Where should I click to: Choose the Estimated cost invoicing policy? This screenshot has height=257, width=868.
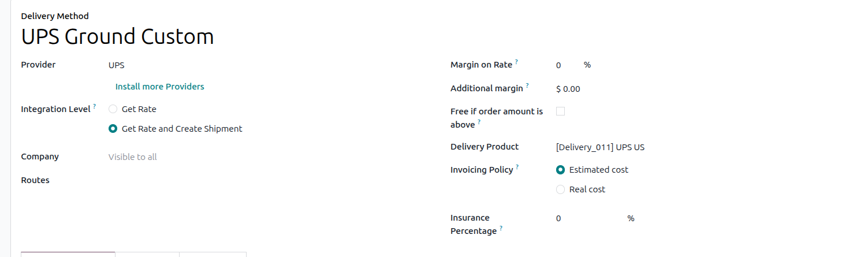[x=560, y=170]
